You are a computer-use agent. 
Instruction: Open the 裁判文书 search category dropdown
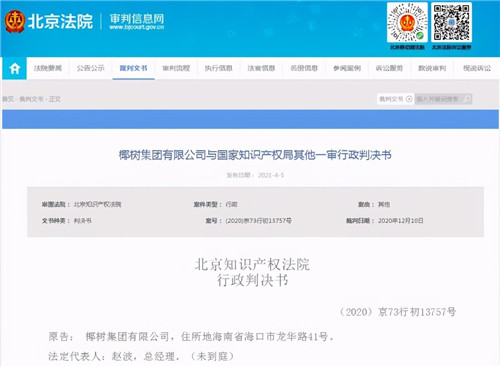(x=396, y=99)
